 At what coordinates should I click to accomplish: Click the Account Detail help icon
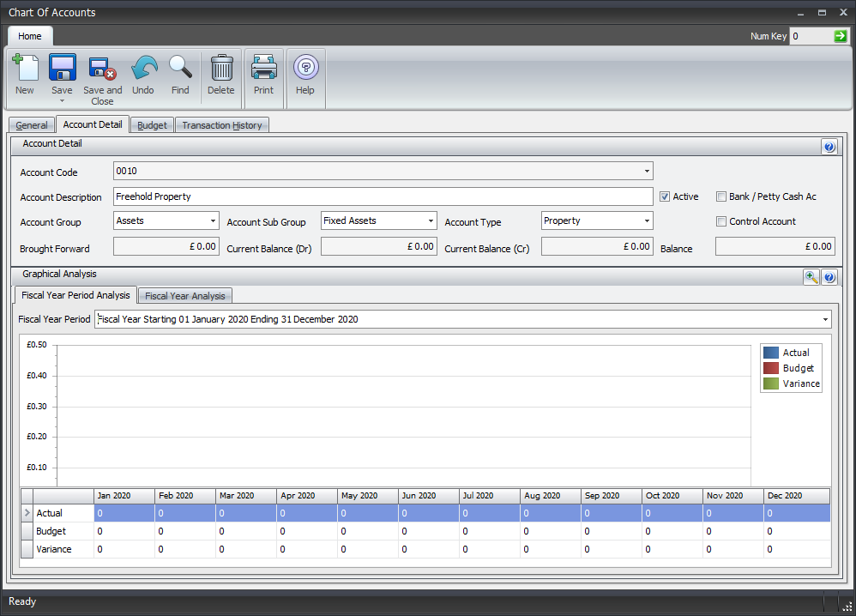[x=829, y=146]
